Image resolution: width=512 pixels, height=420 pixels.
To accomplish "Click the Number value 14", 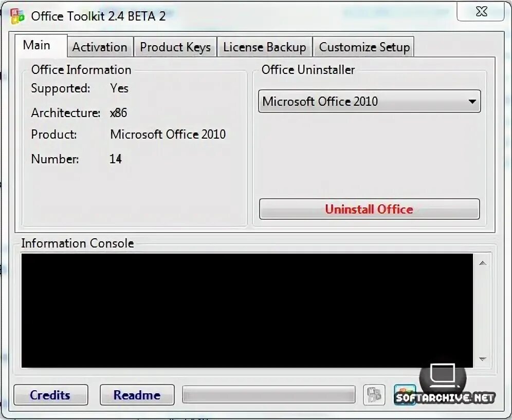I will click(x=116, y=159).
